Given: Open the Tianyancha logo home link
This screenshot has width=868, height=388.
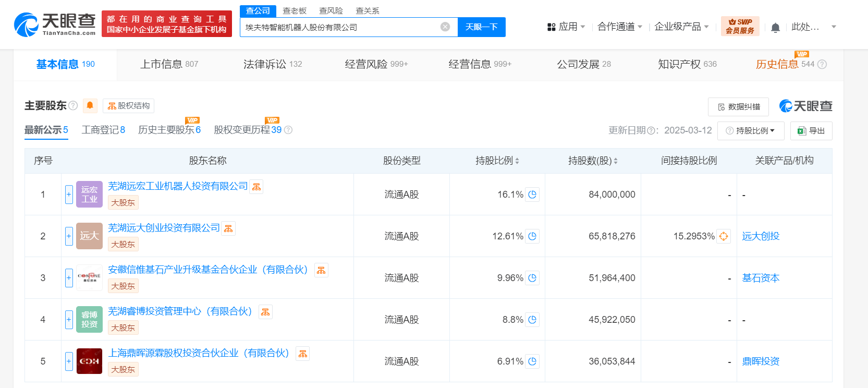Looking at the screenshot, I should 55,24.
